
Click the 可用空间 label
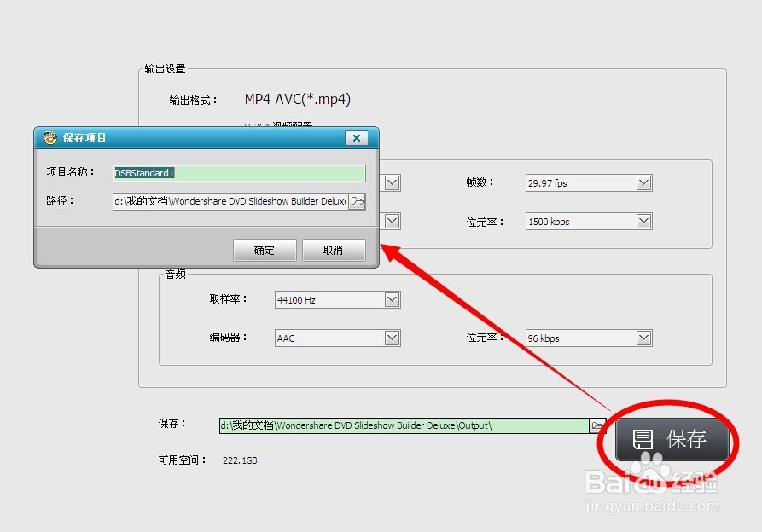(x=183, y=460)
